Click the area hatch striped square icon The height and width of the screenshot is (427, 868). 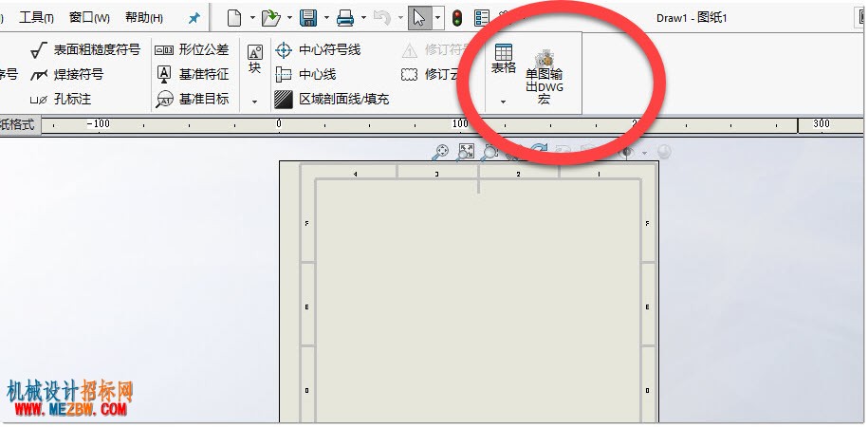pos(284,100)
